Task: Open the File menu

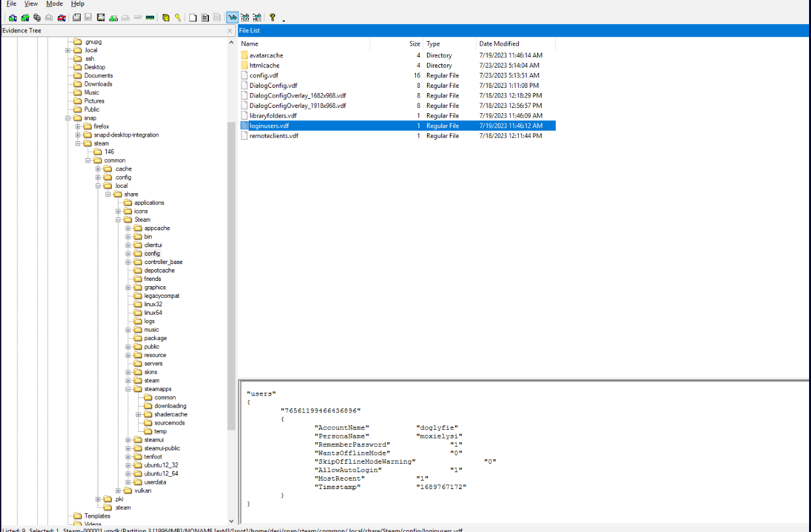Action: point(11,4)
